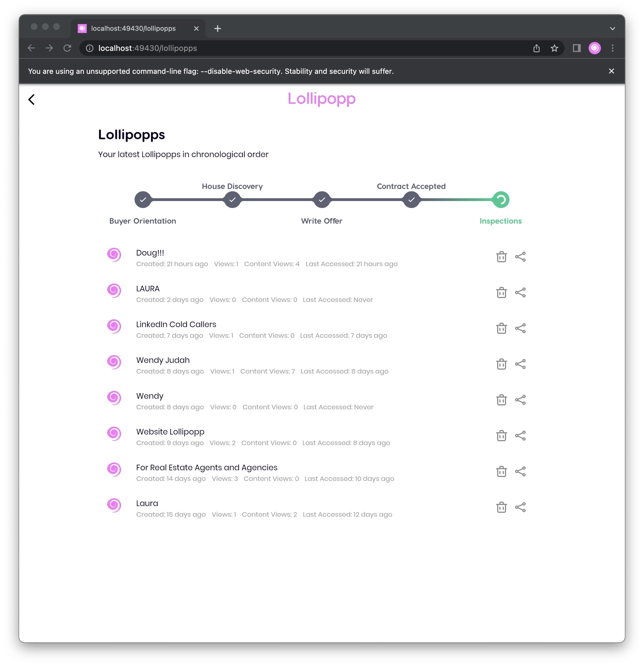Click share icon in Wendy row with Views: 0
Viewport: 644px width, 666px height.
tap(520, 400)
